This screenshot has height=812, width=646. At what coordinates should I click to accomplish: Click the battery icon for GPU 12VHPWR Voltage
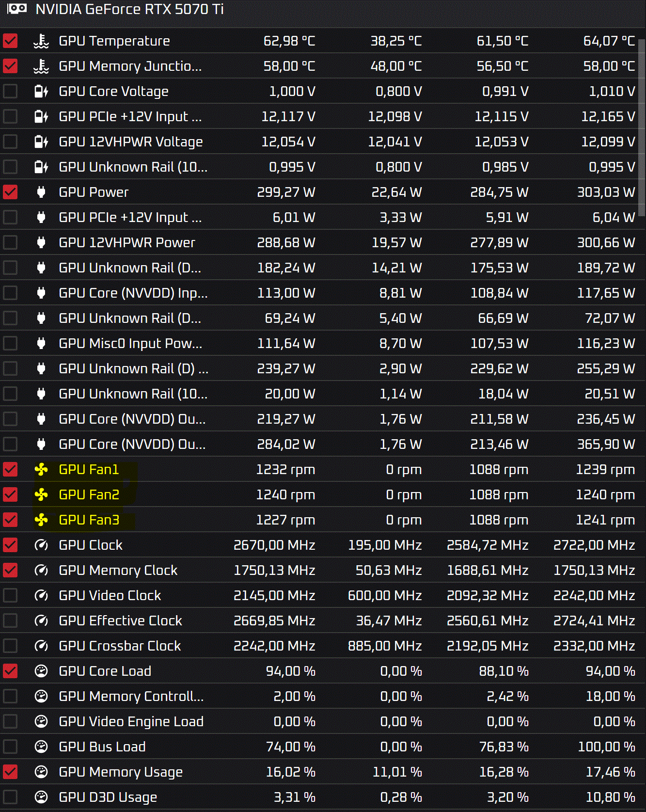(x=41, y=142)
